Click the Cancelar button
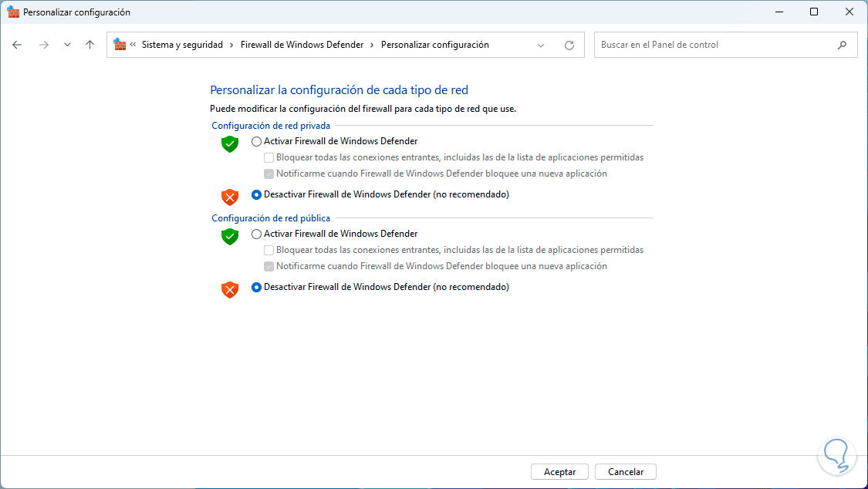This screenshot has width=868, height=489. 626,472
